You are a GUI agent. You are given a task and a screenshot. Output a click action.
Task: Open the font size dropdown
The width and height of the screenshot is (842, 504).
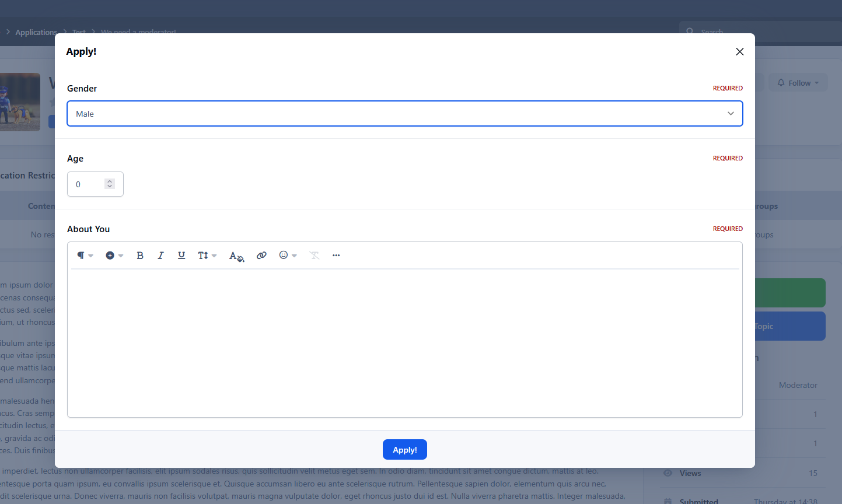click(x=207, y=256)
